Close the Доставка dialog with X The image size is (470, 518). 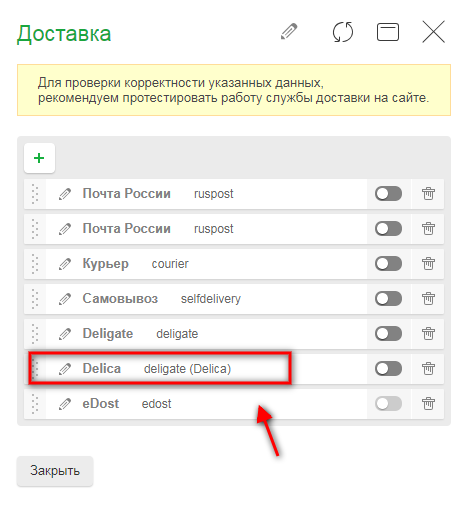coord(433,32)
